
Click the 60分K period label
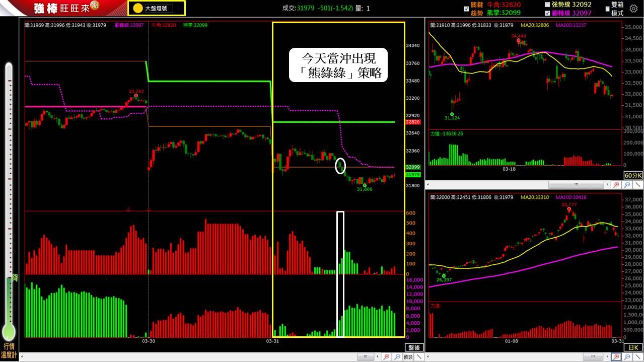pos(632,175)
